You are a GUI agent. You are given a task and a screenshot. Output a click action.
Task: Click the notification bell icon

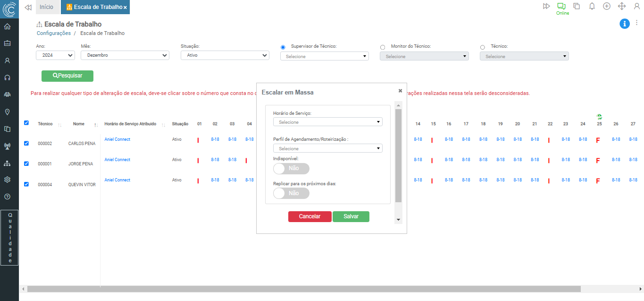pyautogui.click(x=592, y=6)
